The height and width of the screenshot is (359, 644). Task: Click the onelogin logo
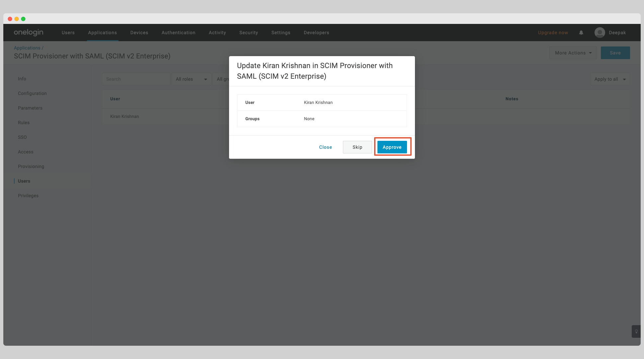[x=28, y=32]
